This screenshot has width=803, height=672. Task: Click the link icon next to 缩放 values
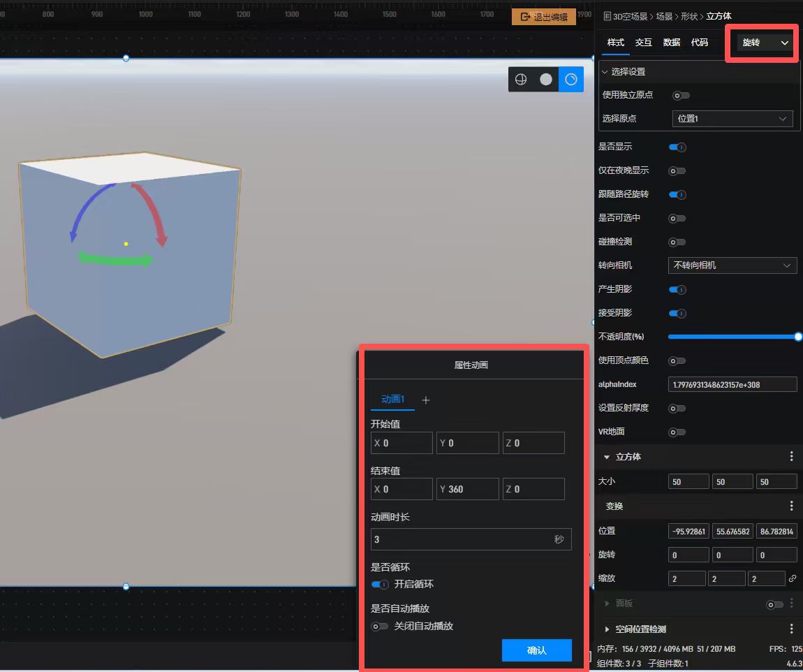coord(792,578)
